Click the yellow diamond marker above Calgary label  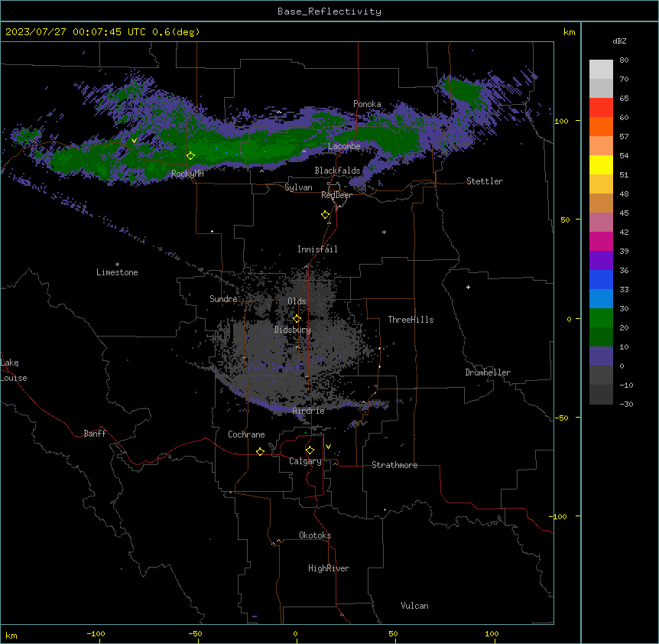click(x=310, y=450)
